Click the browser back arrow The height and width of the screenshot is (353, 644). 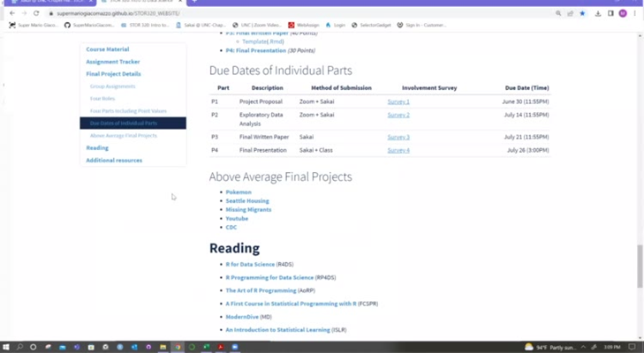(11, 13)
